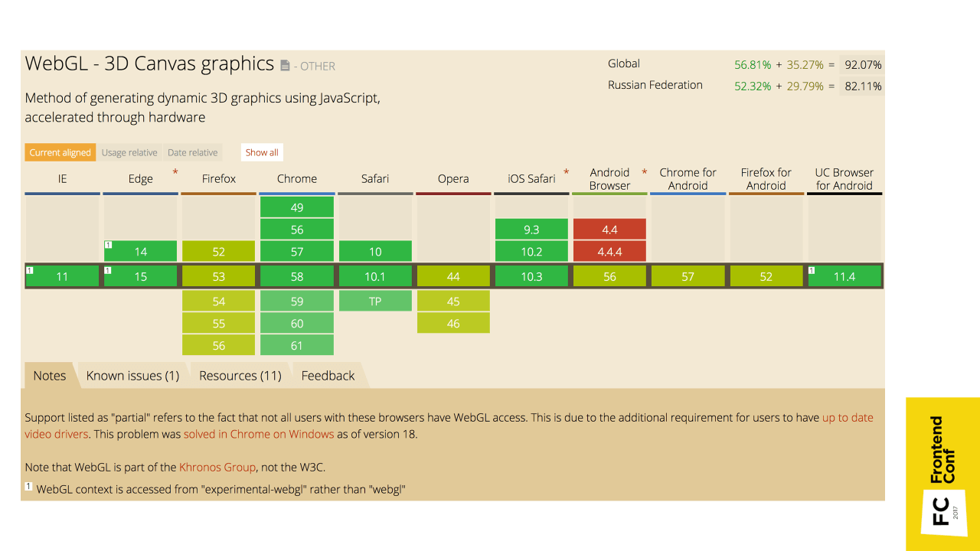Click the asterisk note marker beside Edge
Image resolution: width=980 pixels, height=551 pixels.
click(x=175, y=172)
